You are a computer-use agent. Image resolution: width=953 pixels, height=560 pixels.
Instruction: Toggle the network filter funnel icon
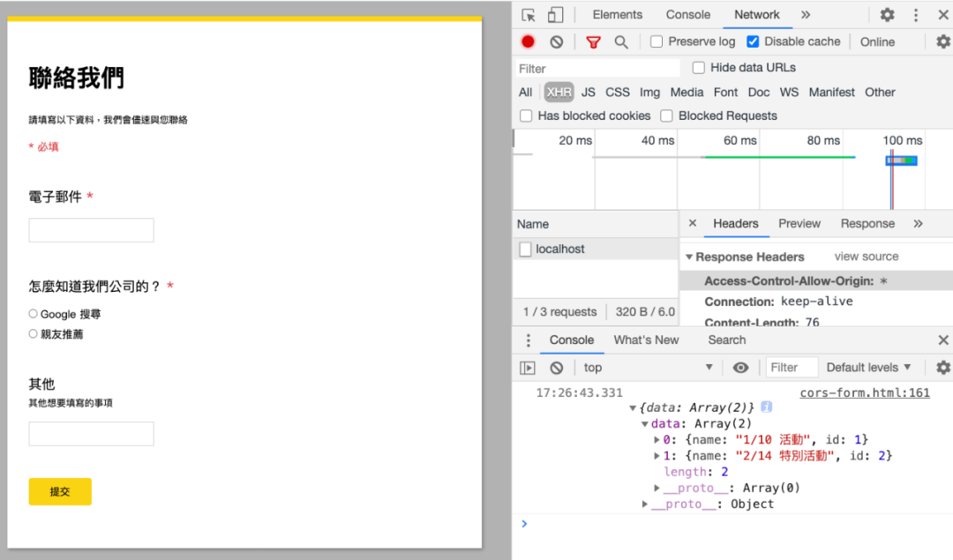click(x=593, y=42)
